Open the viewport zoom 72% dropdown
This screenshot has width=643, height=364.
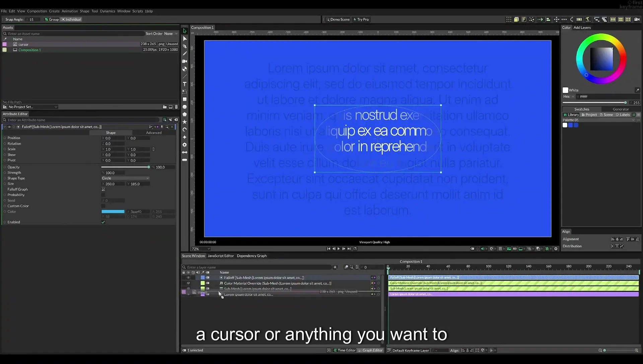pyautogui.click(x=201, y=249)
